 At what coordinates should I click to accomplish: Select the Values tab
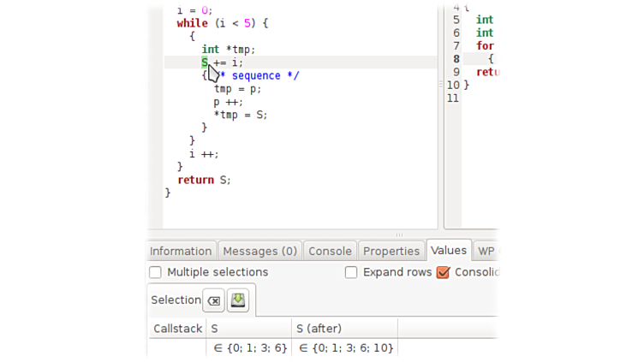coord(449,250)
